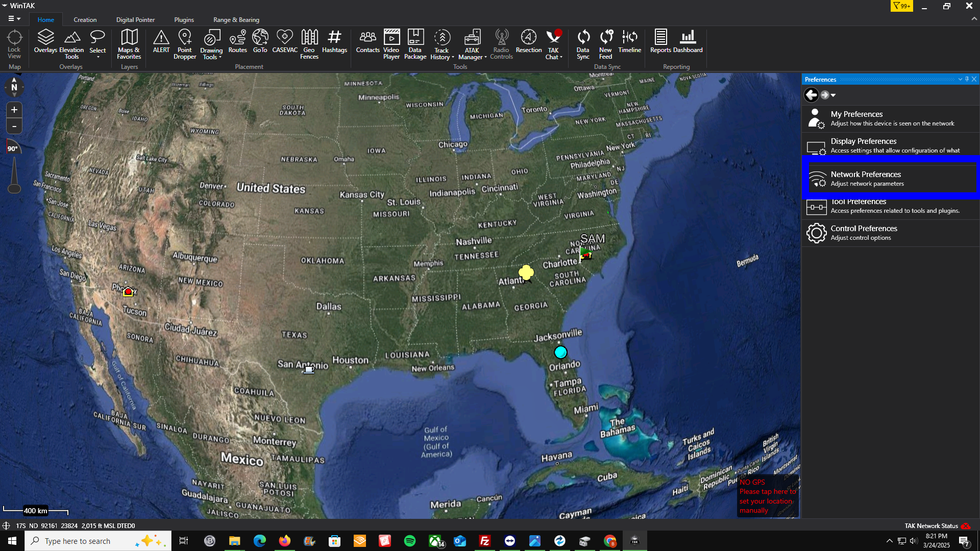The width and height of the screenshot is (980, 551).
Task: Open Reports
Action: coord(660,41)
